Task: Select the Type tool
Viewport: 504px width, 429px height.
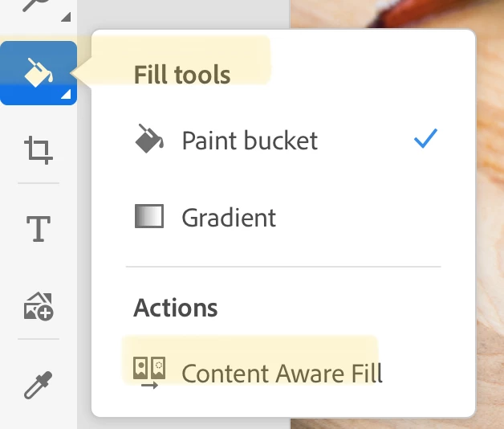Action: (x=39, y=228)
